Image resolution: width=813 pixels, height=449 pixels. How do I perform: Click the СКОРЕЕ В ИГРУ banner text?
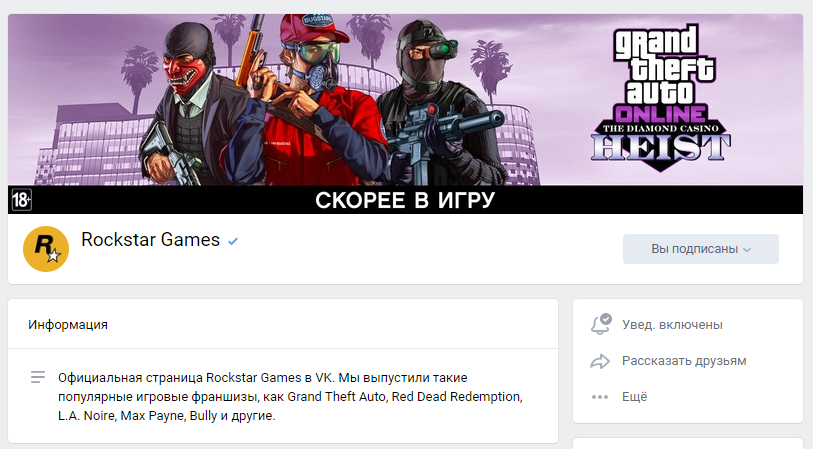tap(405, 200)
